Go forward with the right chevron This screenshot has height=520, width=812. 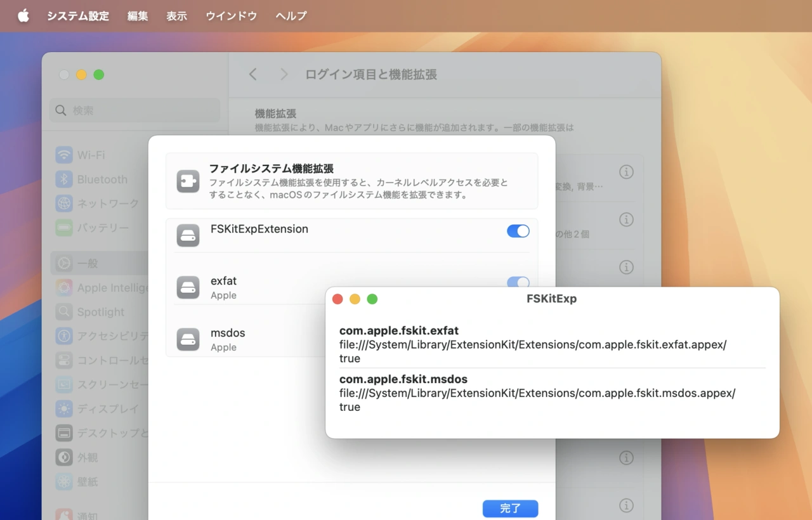point(284,75)
